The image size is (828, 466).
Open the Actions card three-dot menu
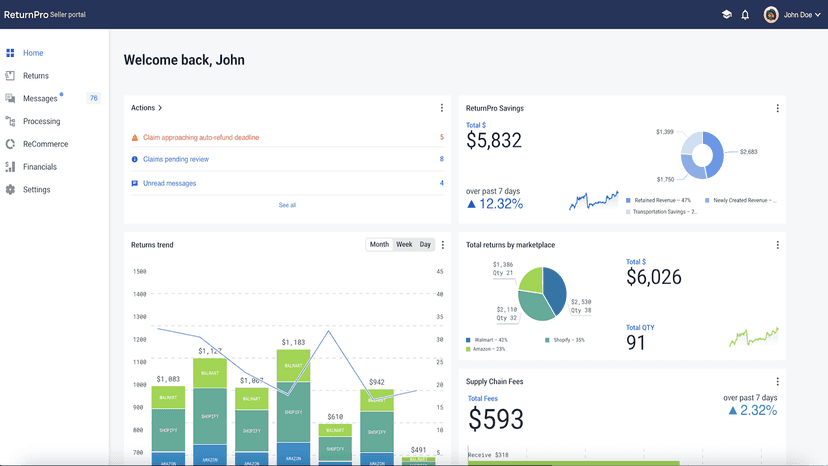click(x=442, y=108)
